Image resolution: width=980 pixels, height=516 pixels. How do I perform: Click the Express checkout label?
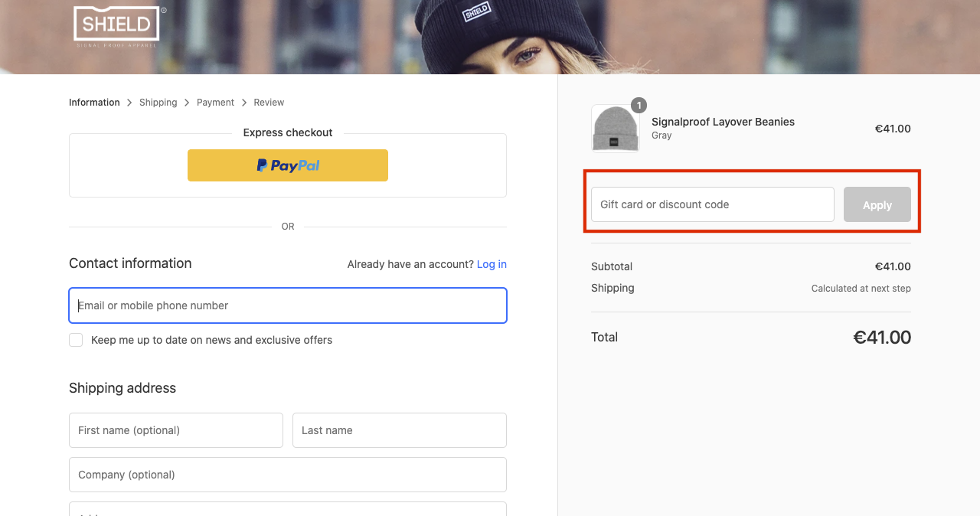[x=288, y=132]
